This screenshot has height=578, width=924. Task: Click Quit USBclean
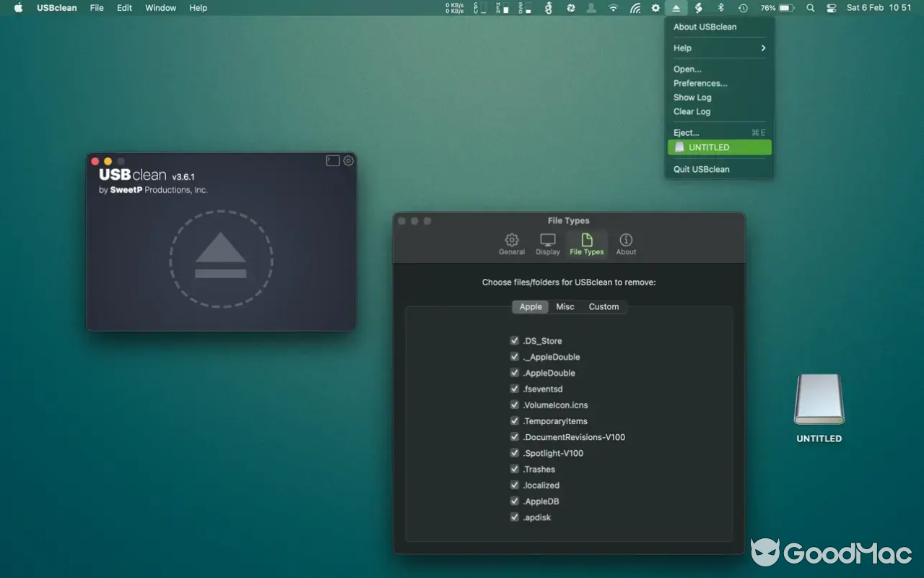tap(701, 168)
